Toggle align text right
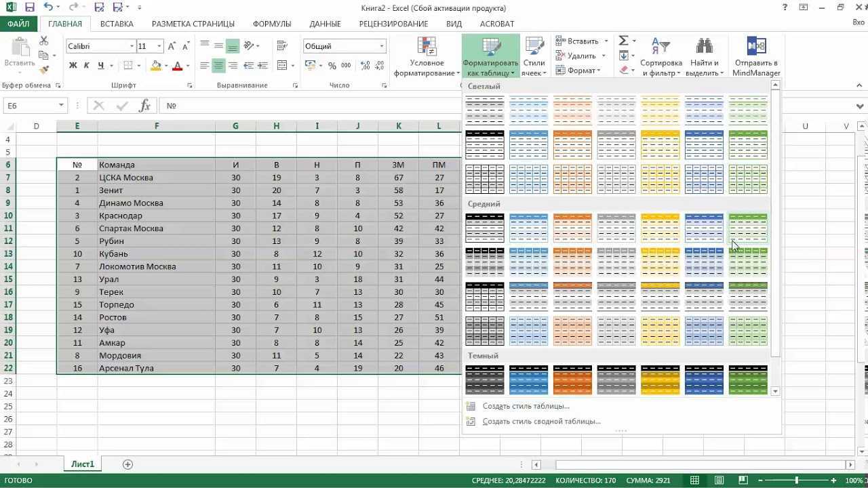The image size is (868, 488). point(233,66)
